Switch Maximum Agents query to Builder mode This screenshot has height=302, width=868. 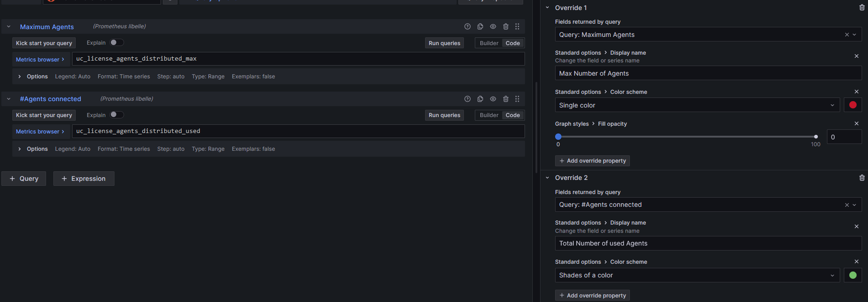coord(489,43)
